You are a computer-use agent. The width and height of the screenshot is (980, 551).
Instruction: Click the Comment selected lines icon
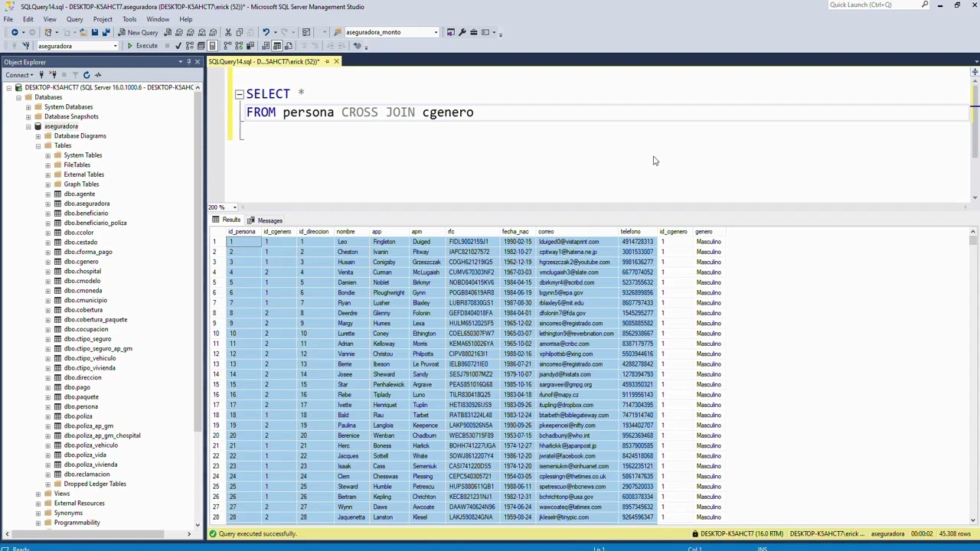303,46
